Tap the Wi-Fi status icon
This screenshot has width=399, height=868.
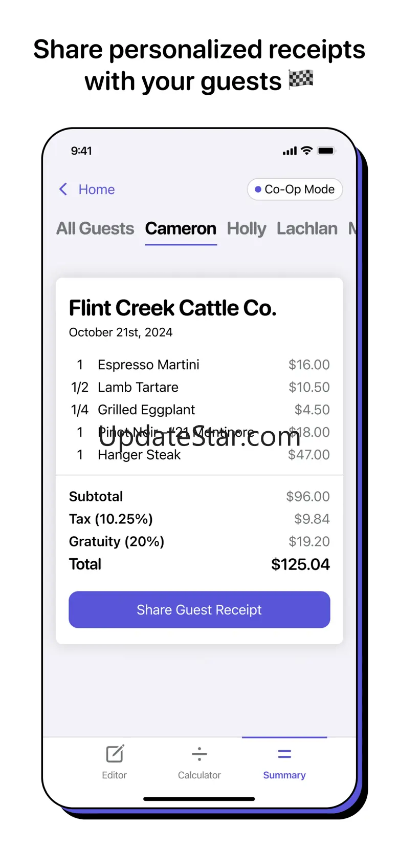pos(307,151)
